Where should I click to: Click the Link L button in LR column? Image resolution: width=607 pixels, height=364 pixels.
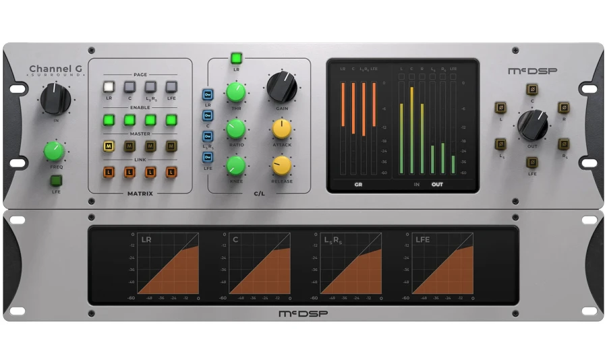click(x=109, y=172)
